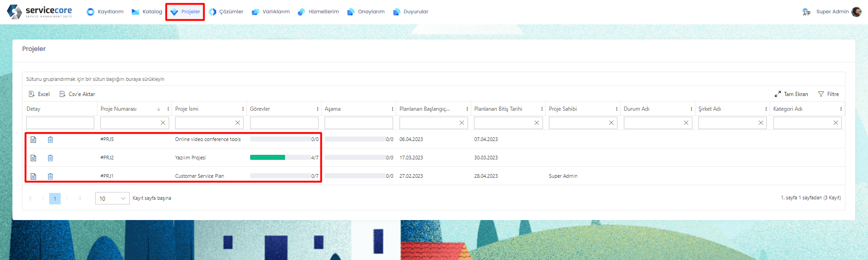Click end date 28.04.2023
The image size is (868, 260).
pyautogui.click(x=486, y=176)
